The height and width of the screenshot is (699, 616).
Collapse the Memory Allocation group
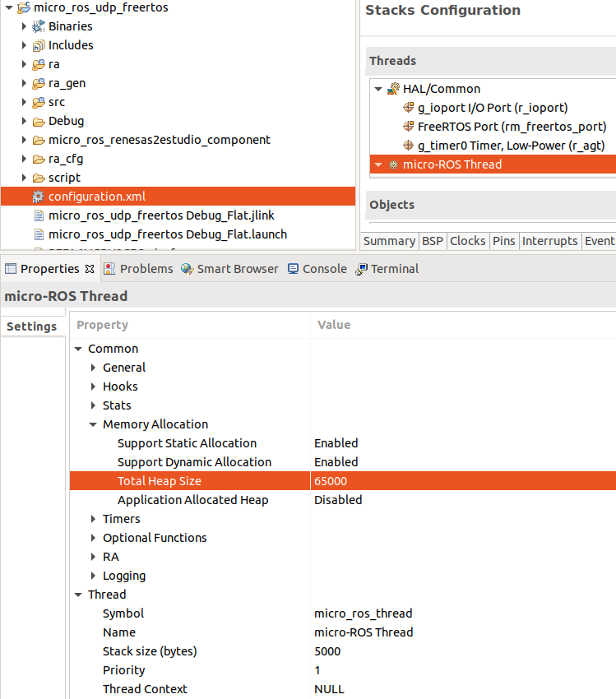[x=93, y=424]
